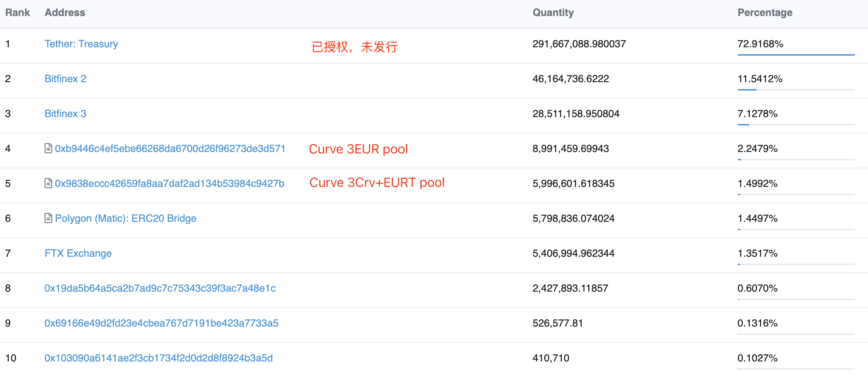Viewport: 868px width, 376px height.
Task: Open the Bitfinex 2 holder link
Action: (x=65, y=79)
